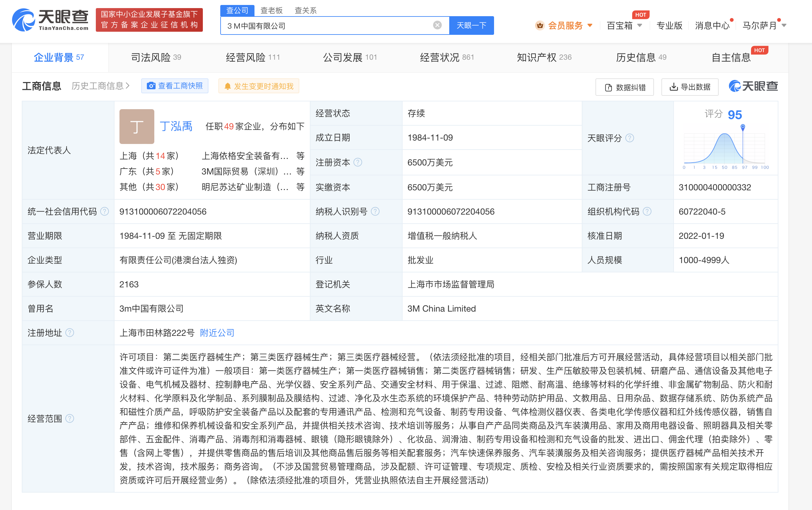Click the HOT badge above 百宝箱

pos(640,15)
